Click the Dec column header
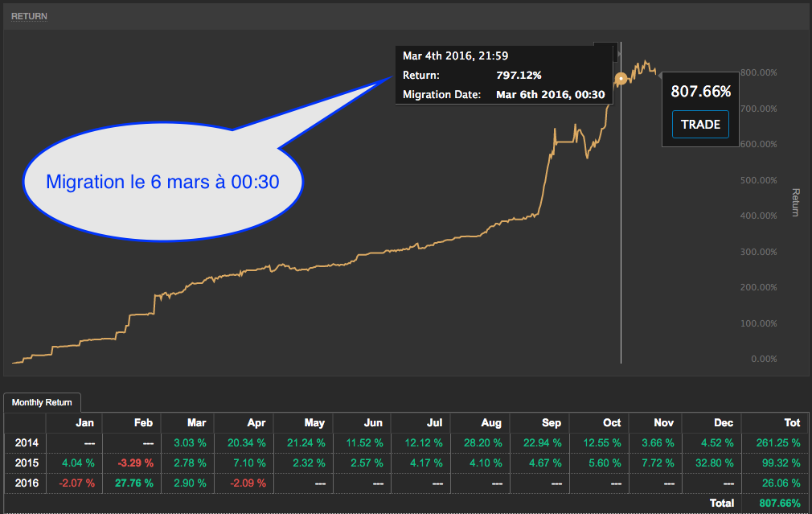 (723, 422)
